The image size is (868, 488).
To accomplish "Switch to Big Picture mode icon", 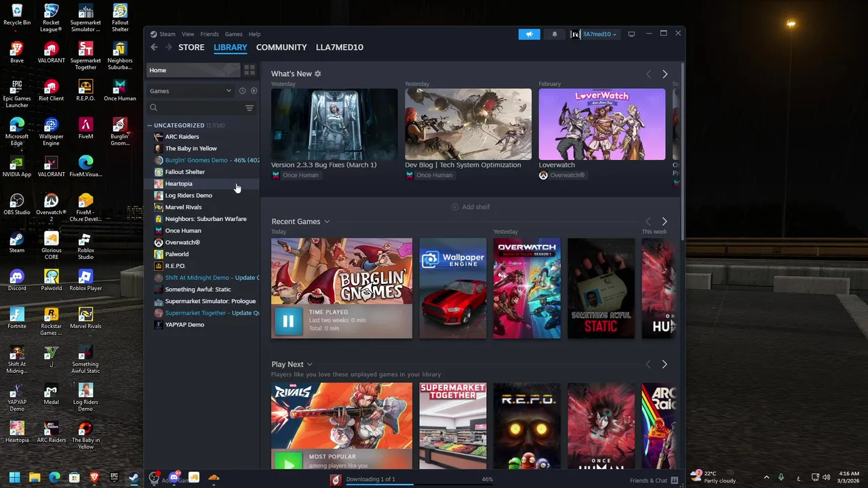I will point(631,34).
